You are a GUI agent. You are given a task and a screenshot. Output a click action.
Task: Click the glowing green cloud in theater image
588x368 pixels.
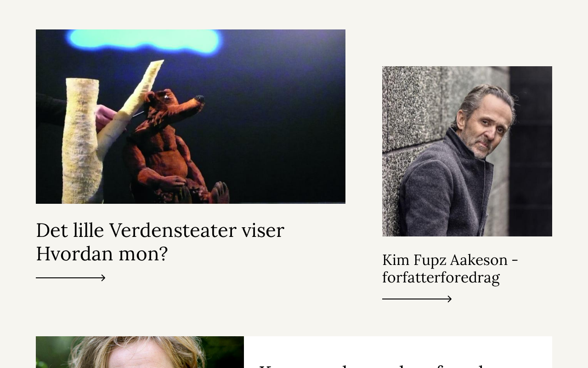click(x=143, y=41)
